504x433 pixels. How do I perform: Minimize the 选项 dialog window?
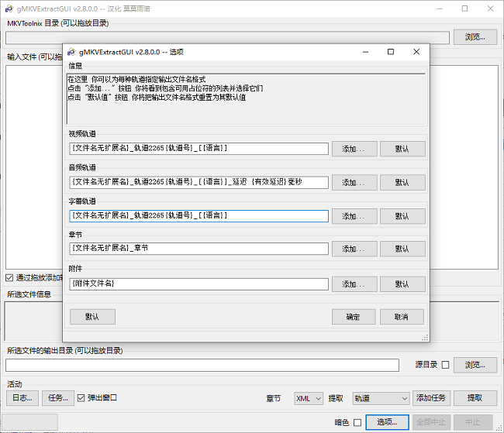pyautogui.click(x=365, y=52)
